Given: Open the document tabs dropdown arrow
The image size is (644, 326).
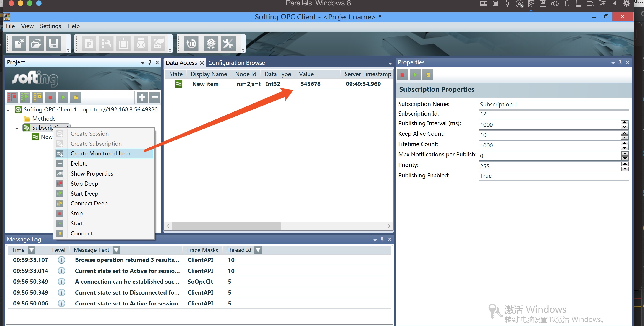Looking at the screenshot, I should 390,64.
